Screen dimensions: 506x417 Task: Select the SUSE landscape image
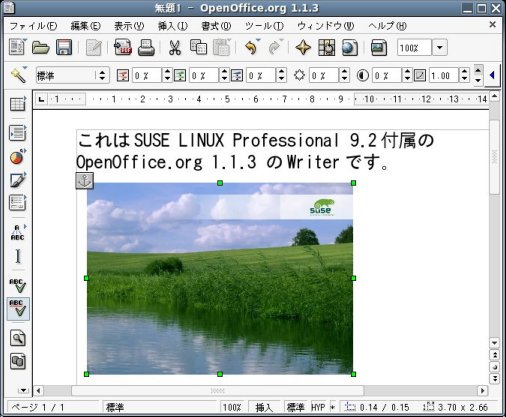point(220,278)
